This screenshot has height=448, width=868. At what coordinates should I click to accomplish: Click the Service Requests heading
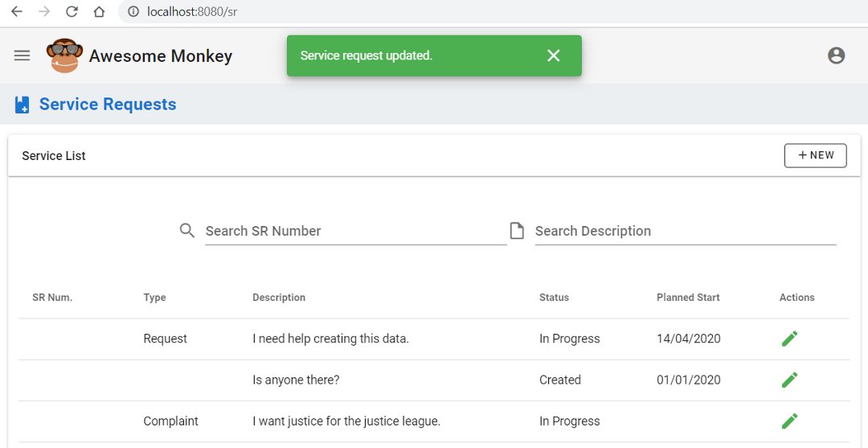(x=108, y=104)
